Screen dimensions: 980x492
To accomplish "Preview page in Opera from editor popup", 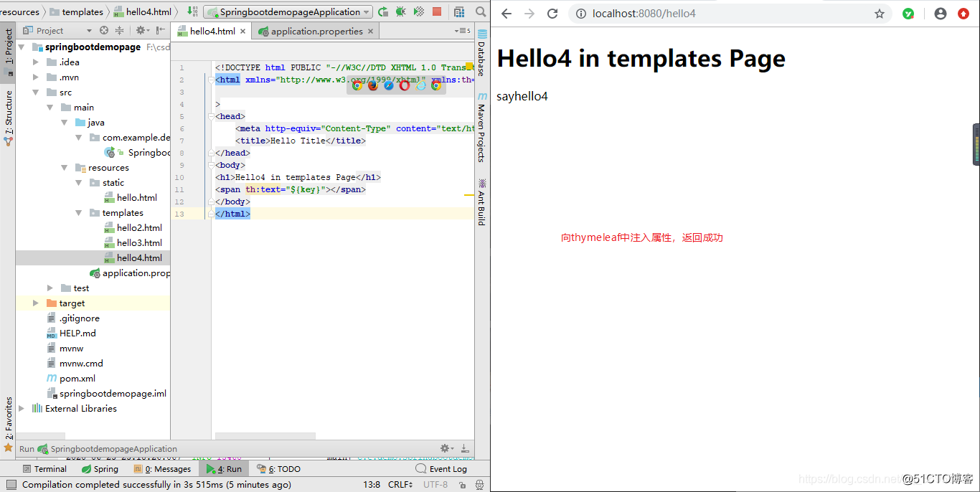I will point(405,85).
